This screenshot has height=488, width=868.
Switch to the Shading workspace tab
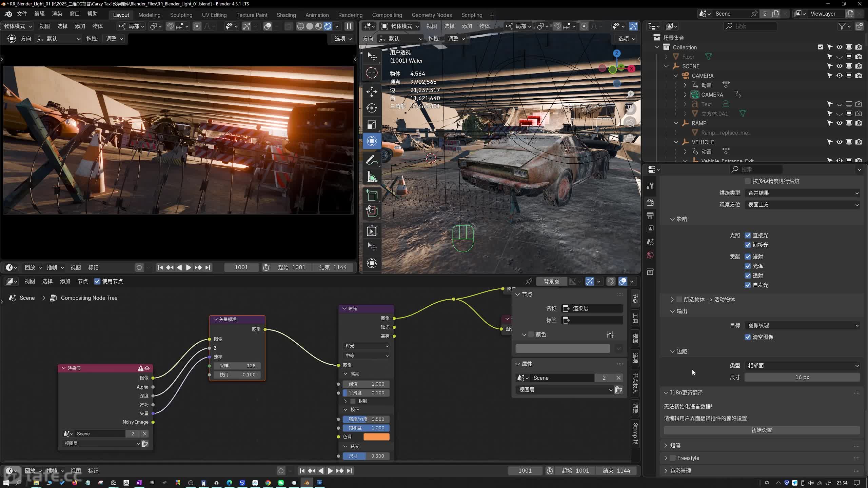[x=286, y=15]
